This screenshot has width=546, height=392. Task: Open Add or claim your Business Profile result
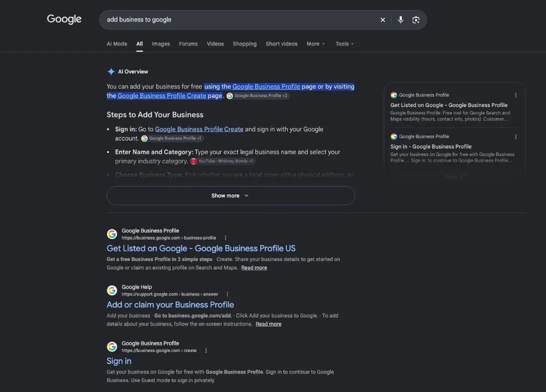(170, 304)
